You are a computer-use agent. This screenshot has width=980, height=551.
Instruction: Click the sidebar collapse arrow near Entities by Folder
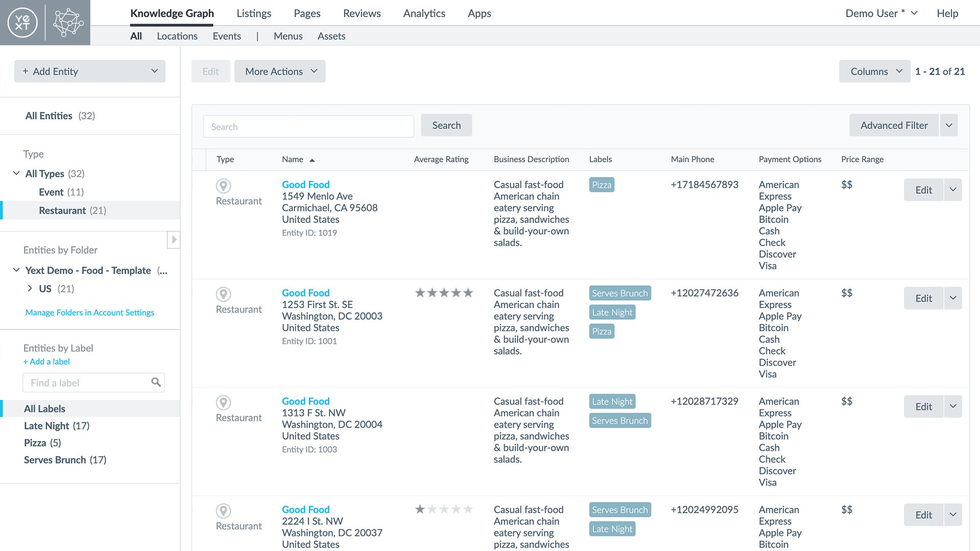coord(174,240)
